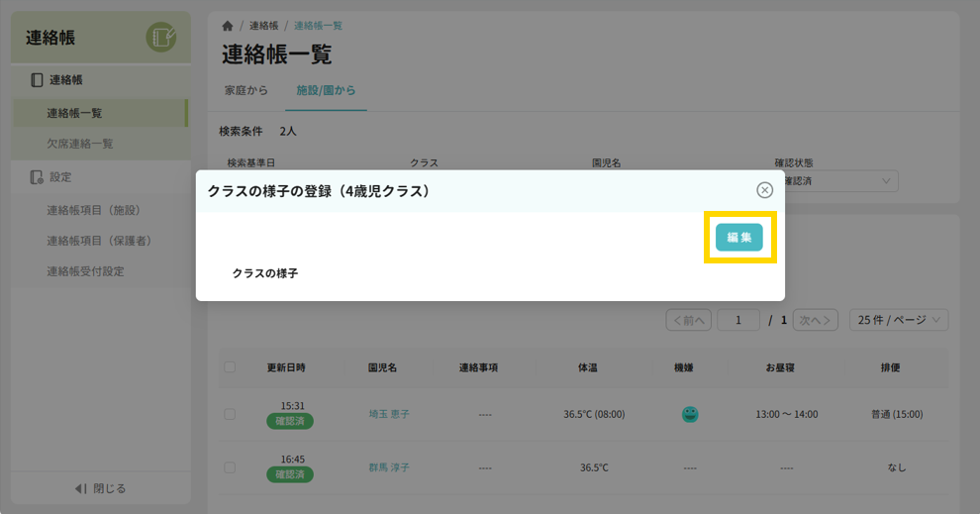Screen dimensions: 980x514
Task: Click the 設定 settings icon in sidebar
Action: [37, 177]
